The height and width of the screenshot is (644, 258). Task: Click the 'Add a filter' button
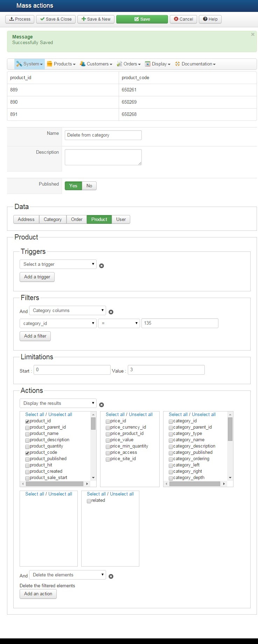point(35,336)
